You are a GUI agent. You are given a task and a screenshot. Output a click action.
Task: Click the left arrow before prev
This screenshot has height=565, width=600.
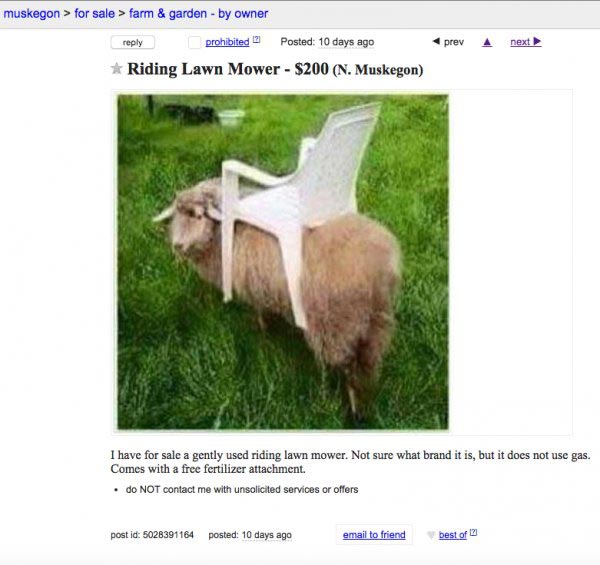click(x=436, y=41)
